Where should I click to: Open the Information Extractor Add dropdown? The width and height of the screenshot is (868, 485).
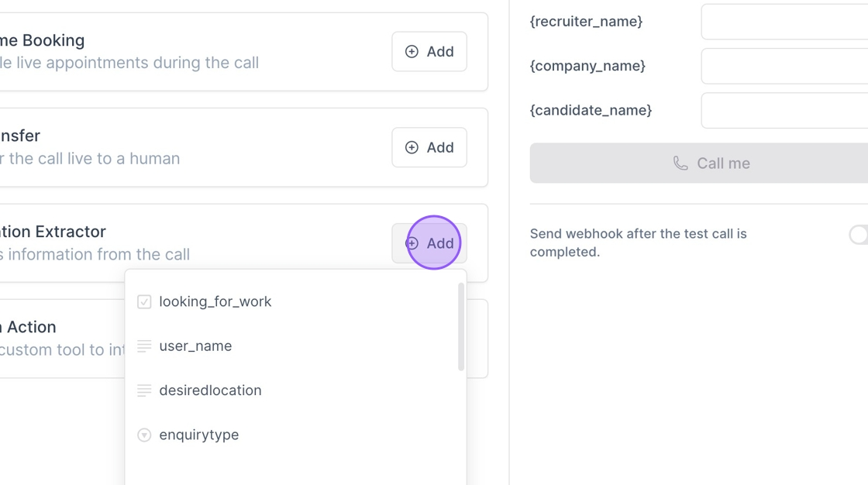(x=429, y=243)
